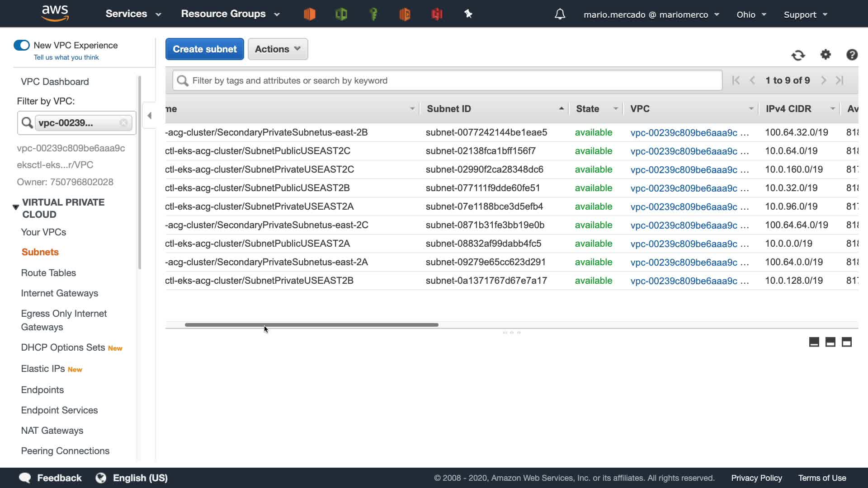Open Route Tables in sidebar
Viewport: 868px width, 488px height.
click(48, 273)
